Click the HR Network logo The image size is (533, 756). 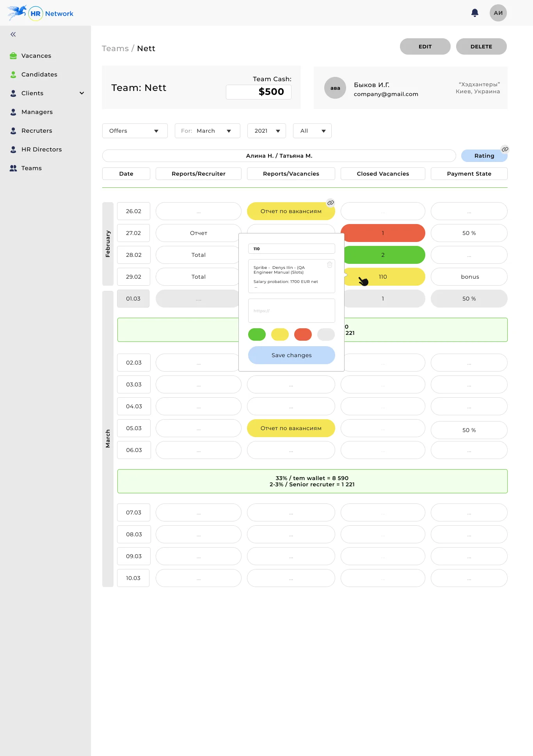coord(40,13)
